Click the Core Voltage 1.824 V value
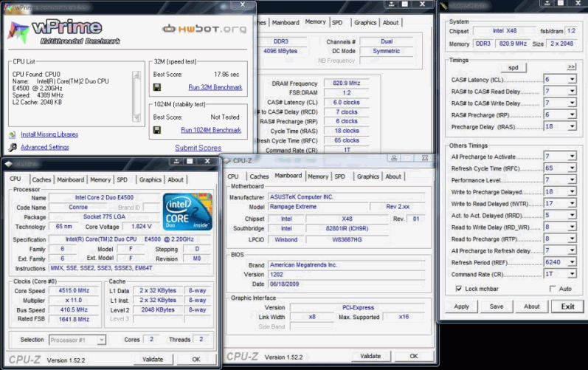 click(142, 227)
